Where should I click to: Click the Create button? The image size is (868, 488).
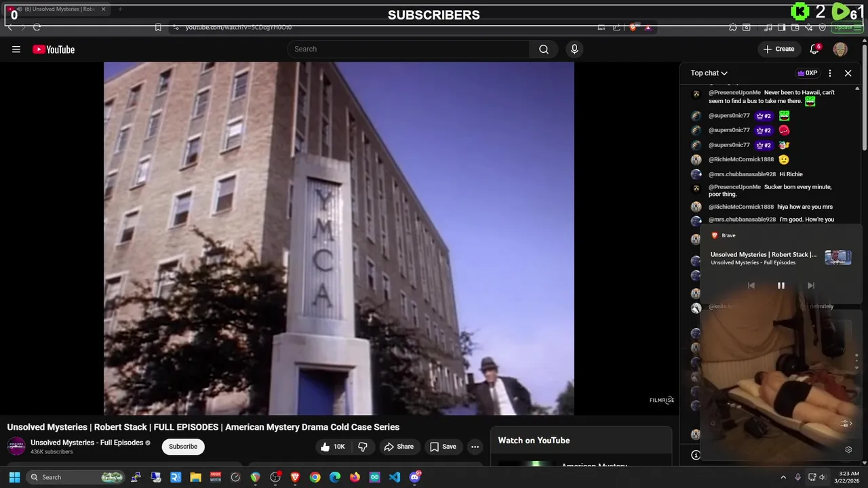point(778,49)
